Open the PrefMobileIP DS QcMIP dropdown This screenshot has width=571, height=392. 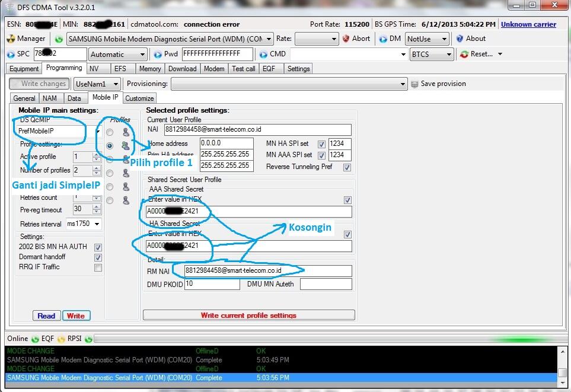coord(98,131)
